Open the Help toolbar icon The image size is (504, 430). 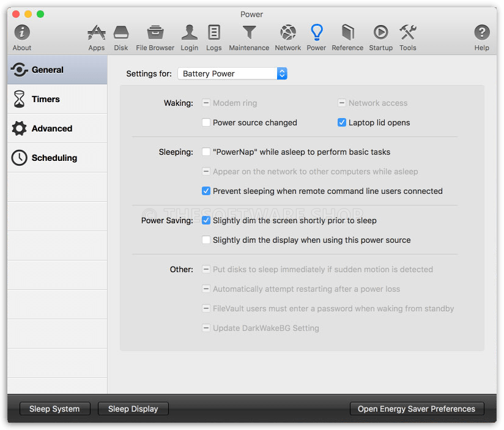[x=481, y=37]
